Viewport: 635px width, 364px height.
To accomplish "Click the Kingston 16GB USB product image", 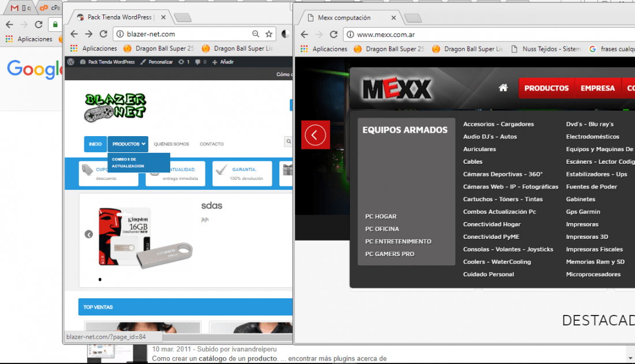I will pyautogui.click(x=145, y=238).
